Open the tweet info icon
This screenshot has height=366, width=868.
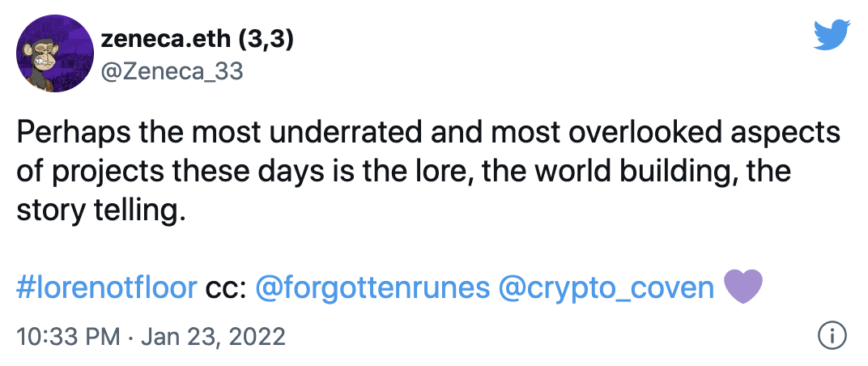pos(832,334)
